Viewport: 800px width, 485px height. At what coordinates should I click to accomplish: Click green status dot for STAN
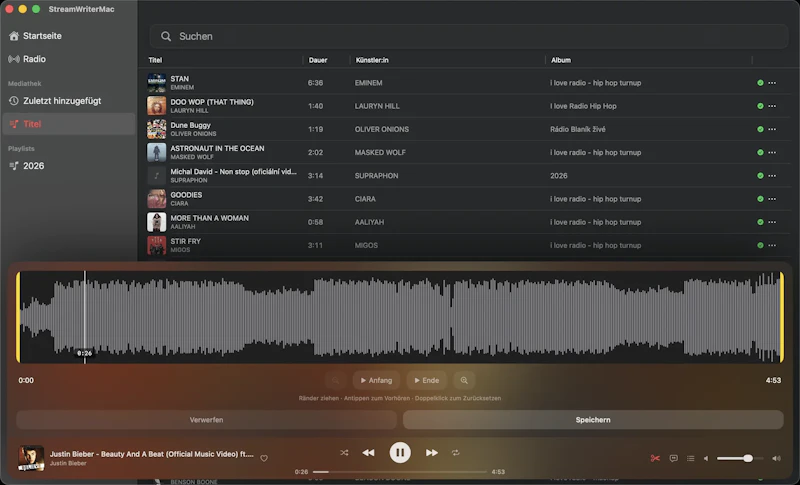pos(760,83)
